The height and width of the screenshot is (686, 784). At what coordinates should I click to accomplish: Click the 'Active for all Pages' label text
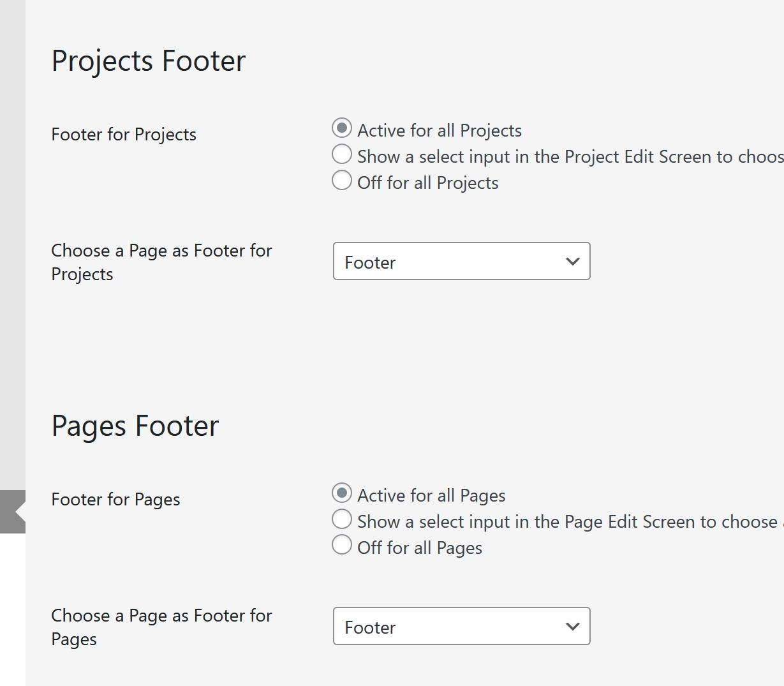click(431, 496)
